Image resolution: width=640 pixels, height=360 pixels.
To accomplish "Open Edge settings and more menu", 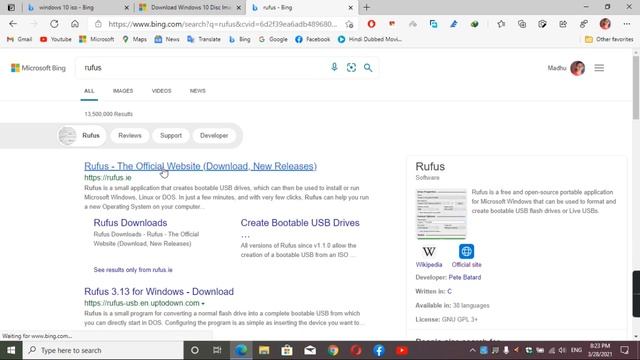I will point(627,24).
